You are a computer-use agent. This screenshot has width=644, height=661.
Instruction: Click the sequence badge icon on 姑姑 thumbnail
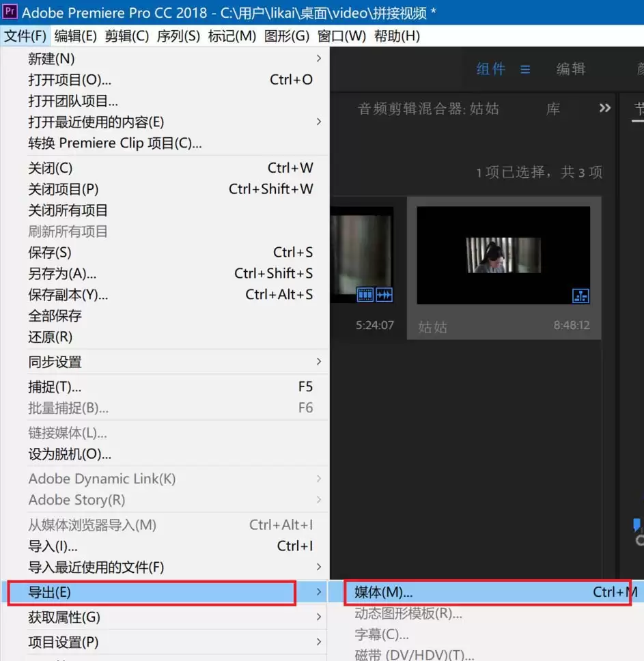pos(580,296)
